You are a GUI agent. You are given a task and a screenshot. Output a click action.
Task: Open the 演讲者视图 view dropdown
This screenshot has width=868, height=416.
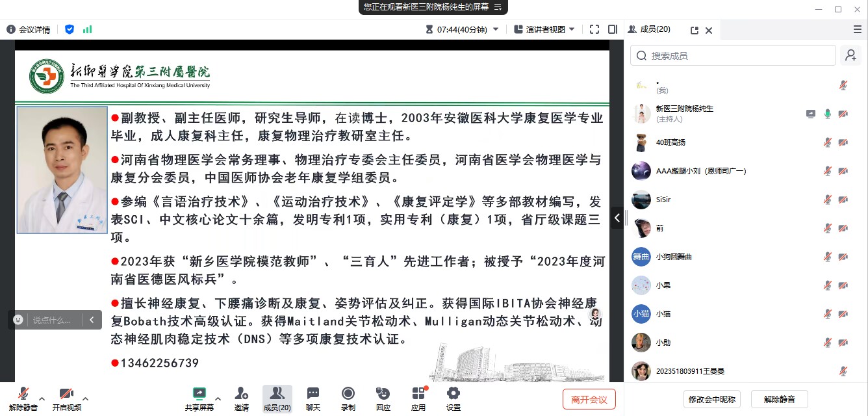point(544,29)
